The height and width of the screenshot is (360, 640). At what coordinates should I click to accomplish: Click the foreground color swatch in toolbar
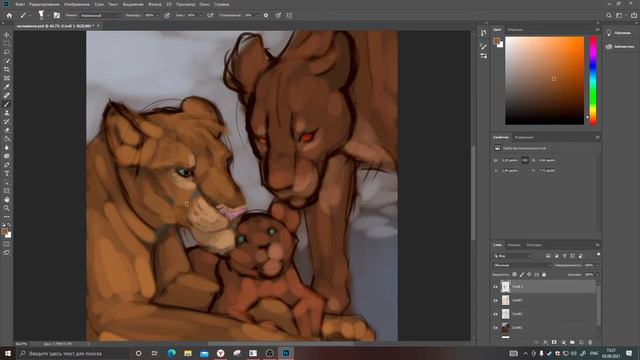(x=5, y=232)
